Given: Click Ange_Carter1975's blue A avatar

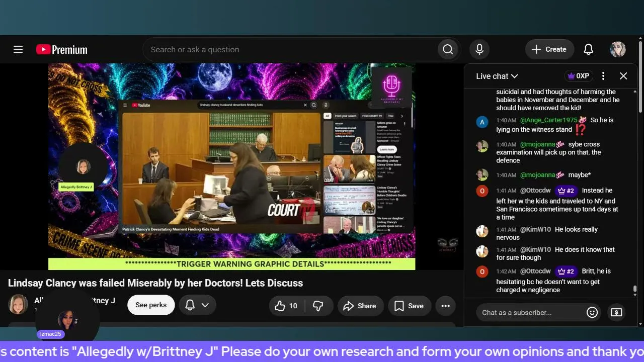Looking at the screenshot, I should point(482,122).
